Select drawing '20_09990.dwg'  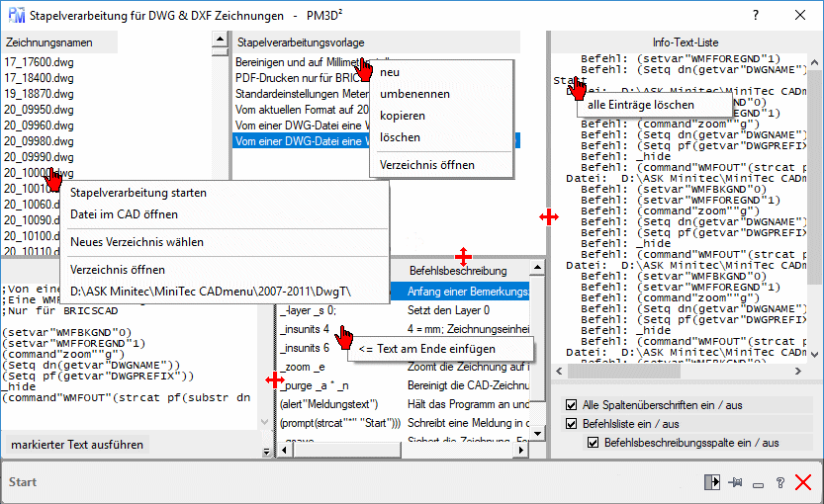[x=39, y=156]
